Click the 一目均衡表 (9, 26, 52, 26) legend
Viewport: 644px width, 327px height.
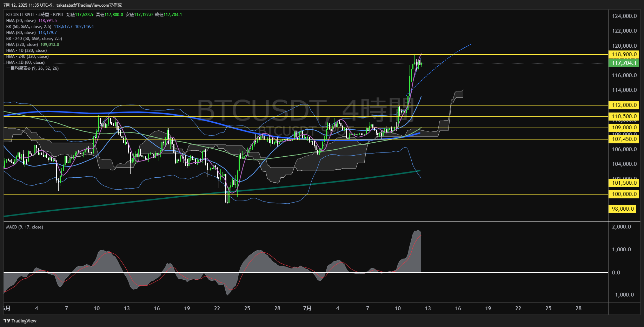coord(32,68)
